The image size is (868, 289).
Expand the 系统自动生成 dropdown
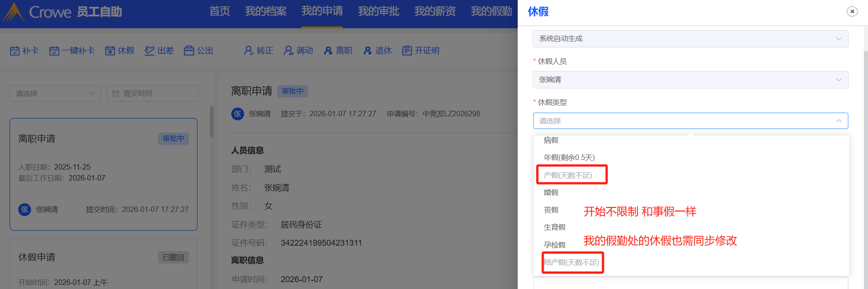691,39
